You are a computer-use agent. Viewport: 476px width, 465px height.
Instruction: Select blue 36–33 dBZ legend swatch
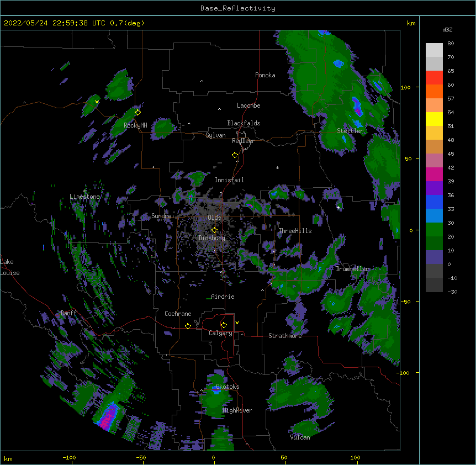pos(434,202)
